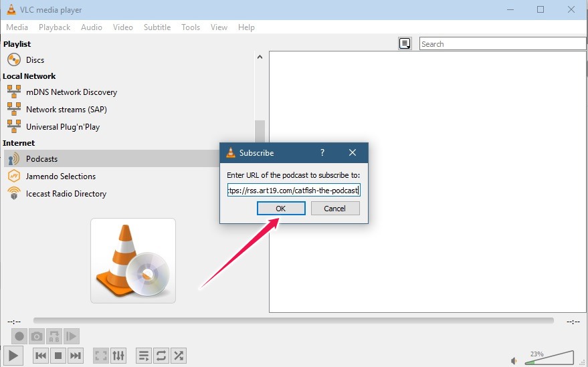Open extended settings equalizer icon

(x=118, y=356)
